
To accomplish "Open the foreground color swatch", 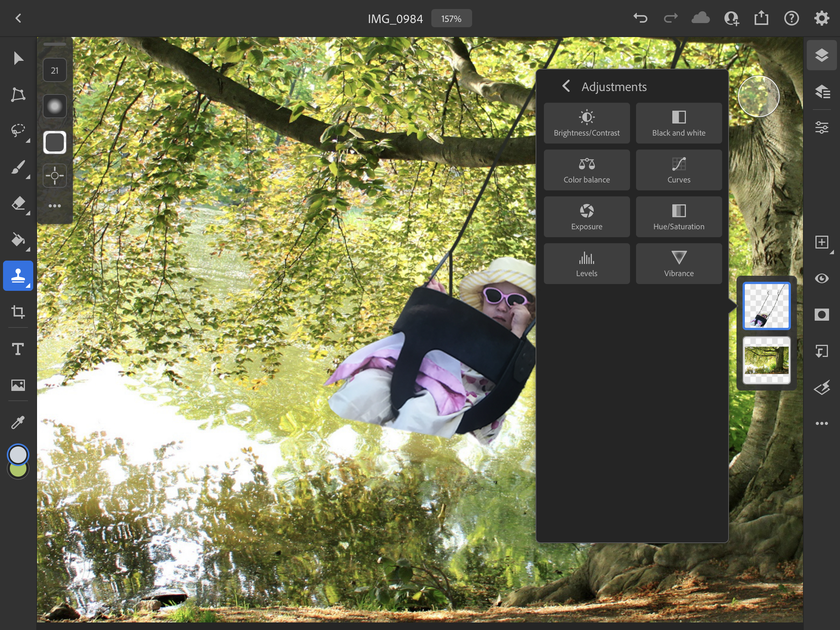I will coord(18,454).
